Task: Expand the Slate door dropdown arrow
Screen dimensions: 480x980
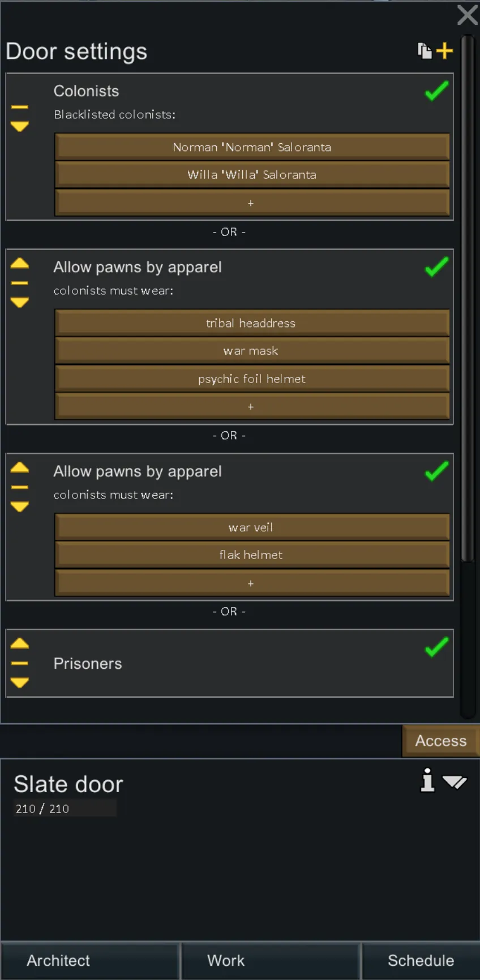Action: 455,782
